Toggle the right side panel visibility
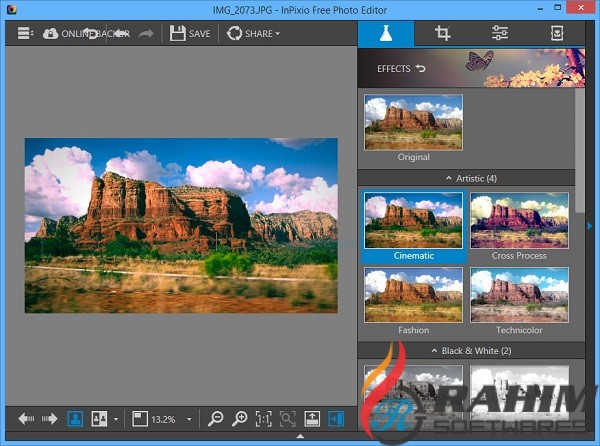The height and width of the screenshot is (446, 600). pos(336,419)
